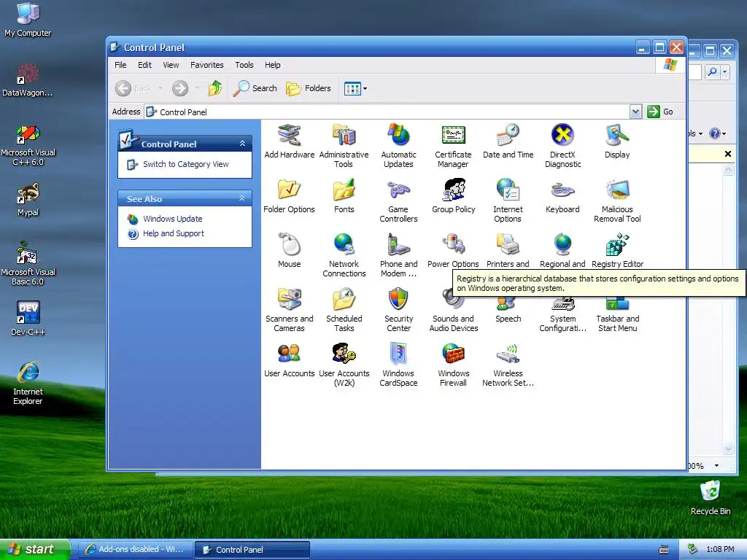This screenshot has height=560, width=747.
Task: Open the Favorites menu
Action: click(x=206, y=65)
